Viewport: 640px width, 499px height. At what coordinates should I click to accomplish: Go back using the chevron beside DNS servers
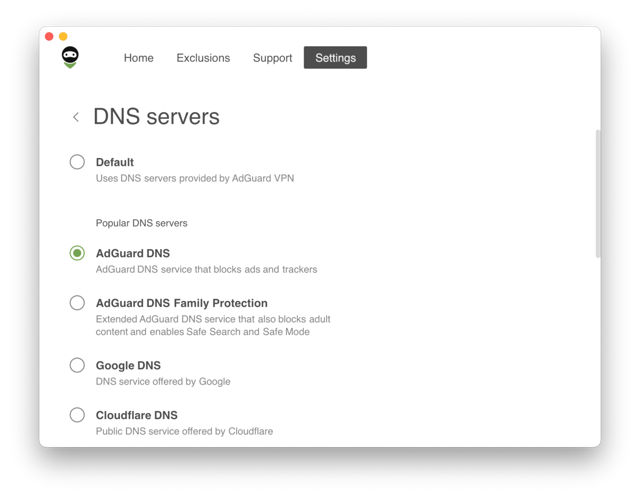[x=76, y=117]
